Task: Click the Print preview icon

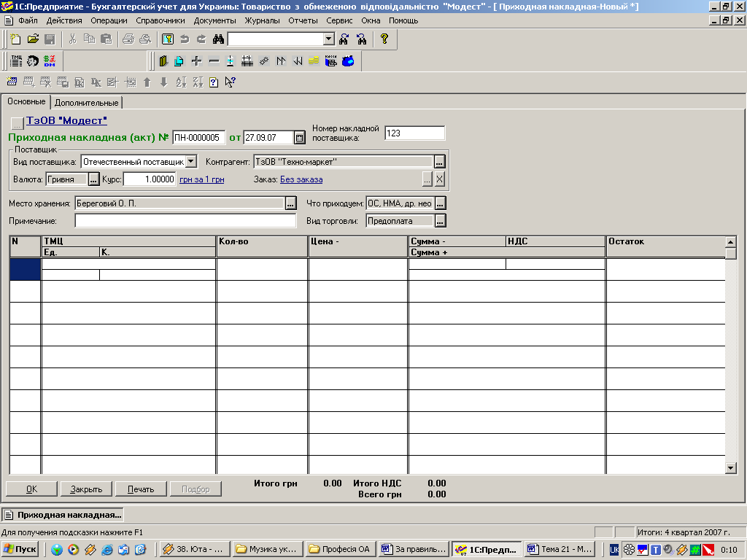Action: 145,39
